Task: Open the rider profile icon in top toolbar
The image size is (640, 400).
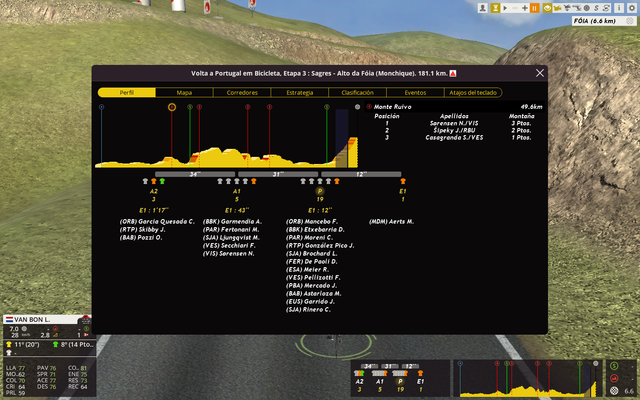Action: pyautogui.click(x=482, y=8)
